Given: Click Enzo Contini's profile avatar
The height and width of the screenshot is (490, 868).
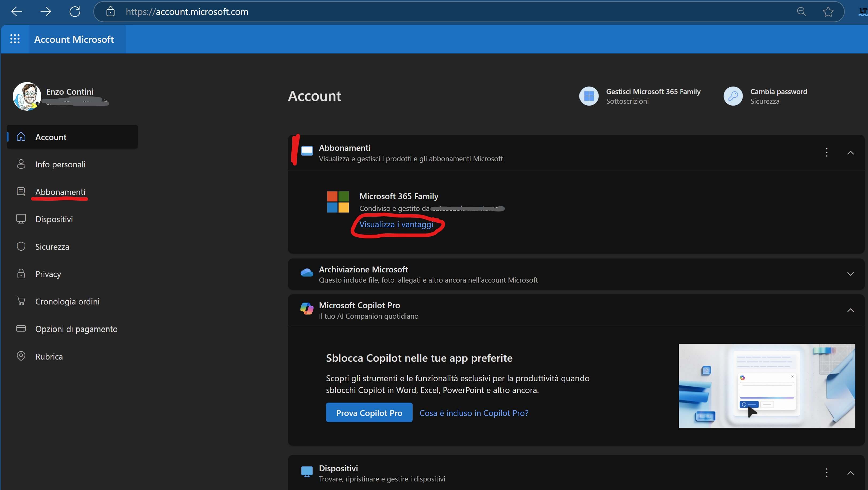Looking at the screenshot, I should [27, 96].
